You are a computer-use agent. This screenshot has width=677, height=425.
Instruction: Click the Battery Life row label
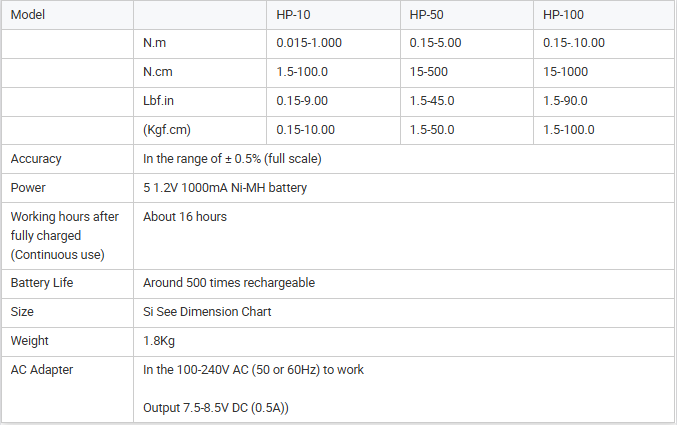click(42, 283)
